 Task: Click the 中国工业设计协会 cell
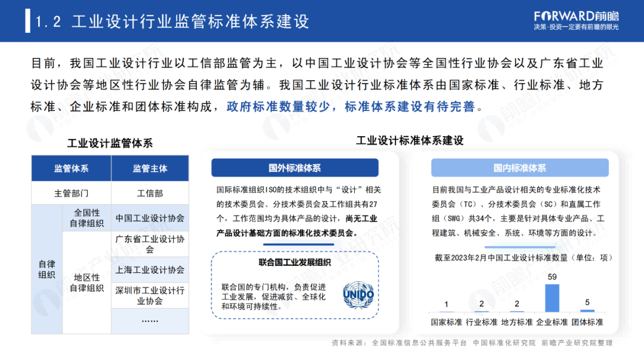point(150,219)
